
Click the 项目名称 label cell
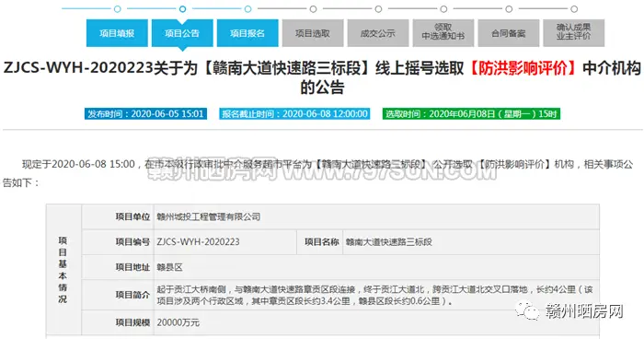click(319, 242)
